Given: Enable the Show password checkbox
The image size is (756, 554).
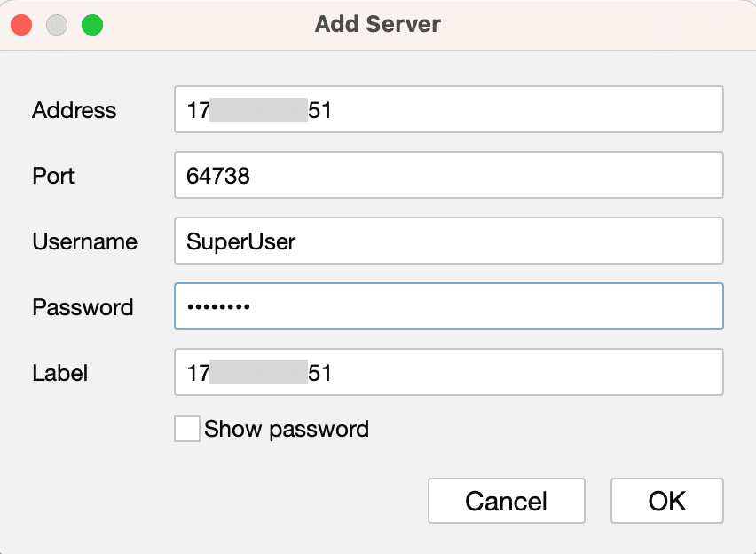Looking at the screenshot, I should click(186, 429).
